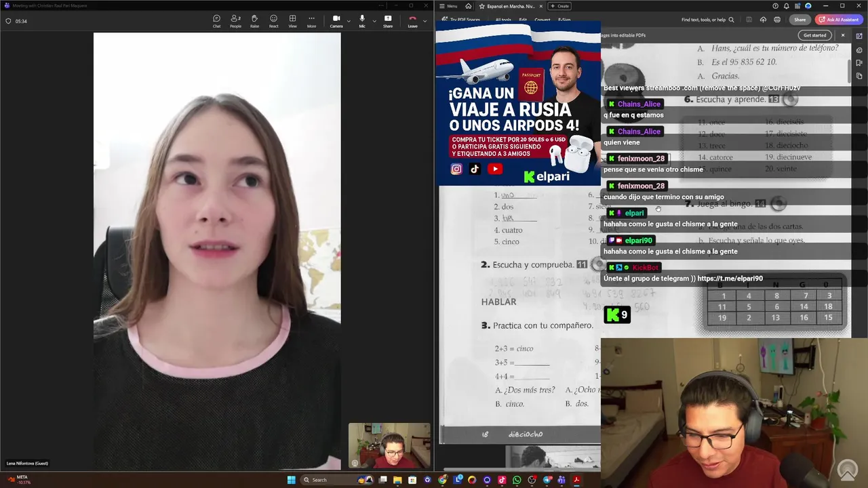Select the Espanol en Marcha document tab
Viewport: 868px width, 488px height.
(510, 6)
